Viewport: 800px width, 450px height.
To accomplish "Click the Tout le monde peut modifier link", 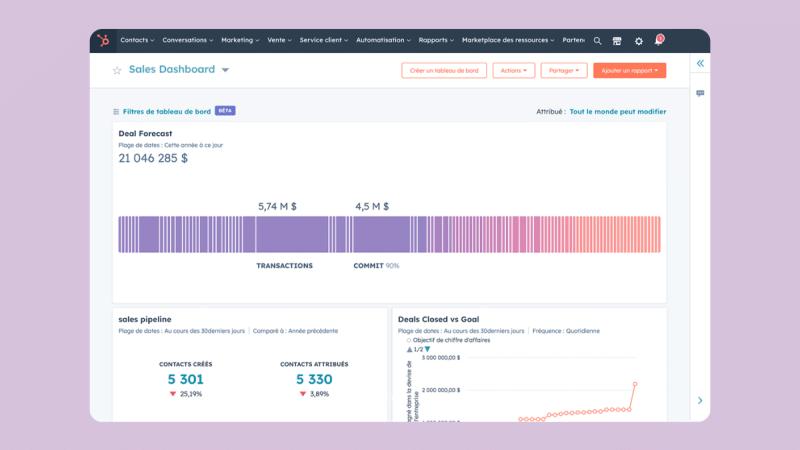I will tap(617, 112).
